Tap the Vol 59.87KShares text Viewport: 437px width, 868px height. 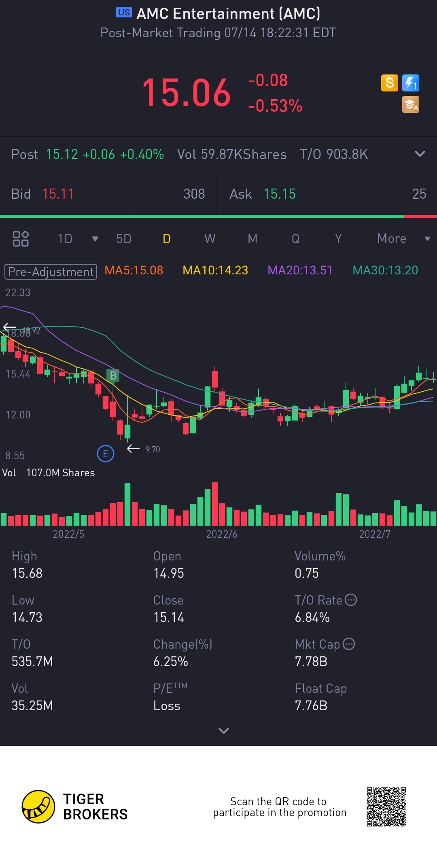coord(232,154)
